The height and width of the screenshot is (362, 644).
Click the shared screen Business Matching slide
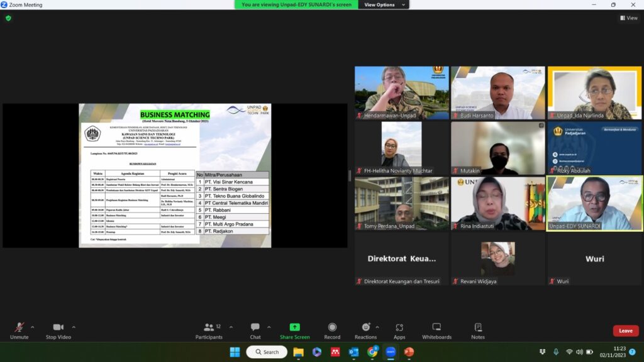coord(175,175)
